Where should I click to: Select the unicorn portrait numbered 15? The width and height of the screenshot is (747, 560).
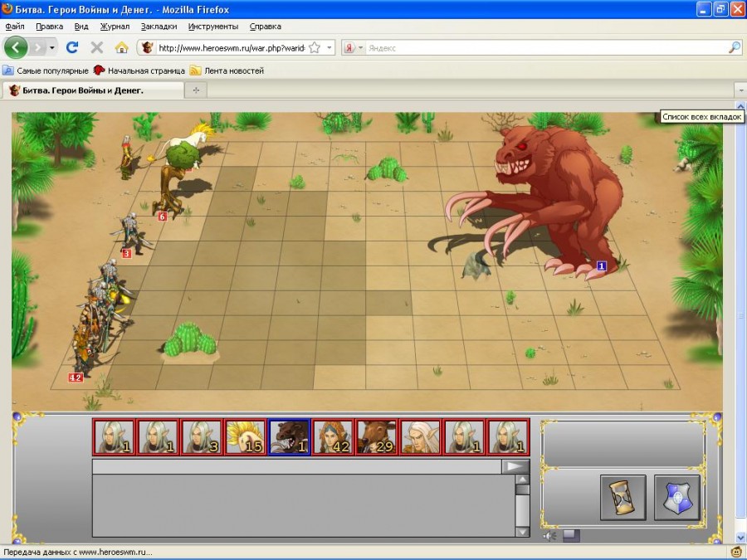tap(245, 436)
